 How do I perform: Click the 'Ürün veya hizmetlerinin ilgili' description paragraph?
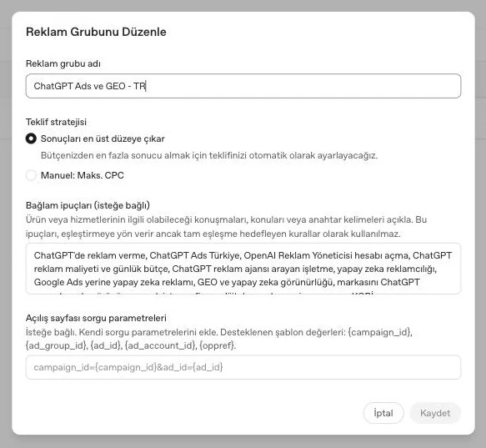tap(226, 226)
